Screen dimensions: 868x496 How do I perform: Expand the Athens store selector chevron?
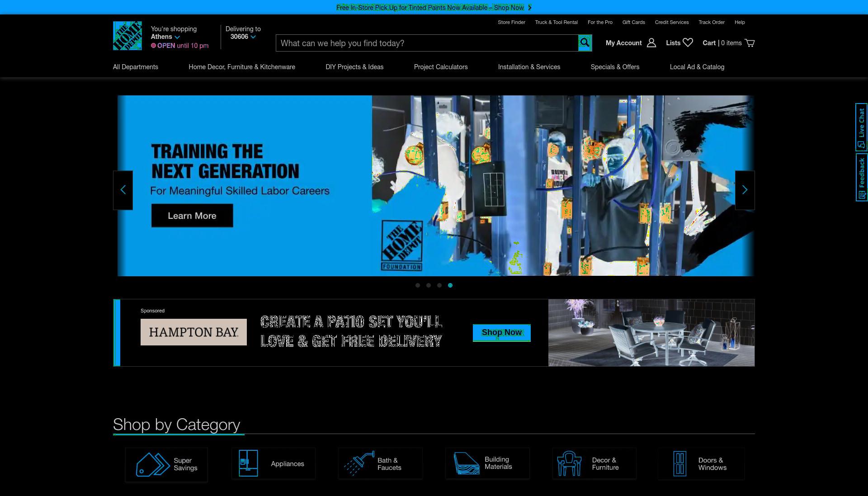177,37
